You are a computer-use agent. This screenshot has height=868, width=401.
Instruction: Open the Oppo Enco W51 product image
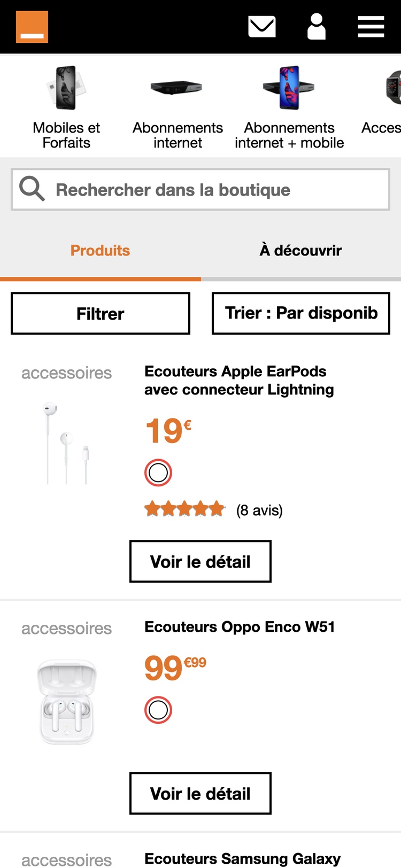(66, 701)
